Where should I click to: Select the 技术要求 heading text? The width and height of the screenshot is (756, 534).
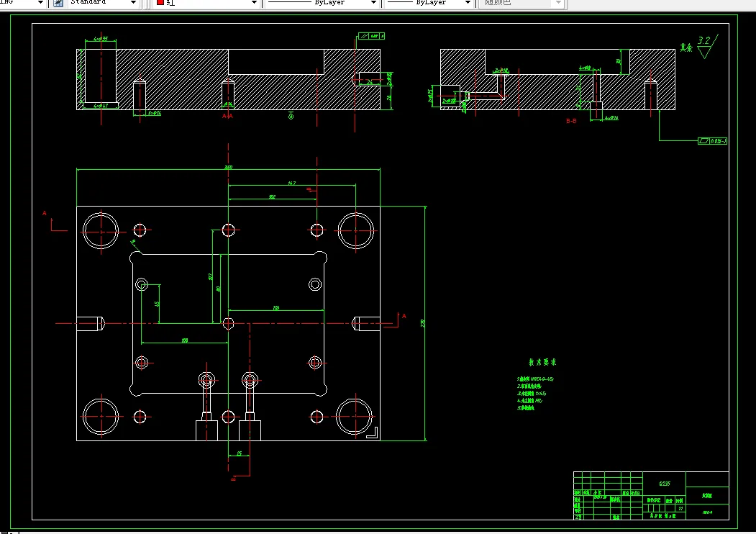(x=542, y=362)
